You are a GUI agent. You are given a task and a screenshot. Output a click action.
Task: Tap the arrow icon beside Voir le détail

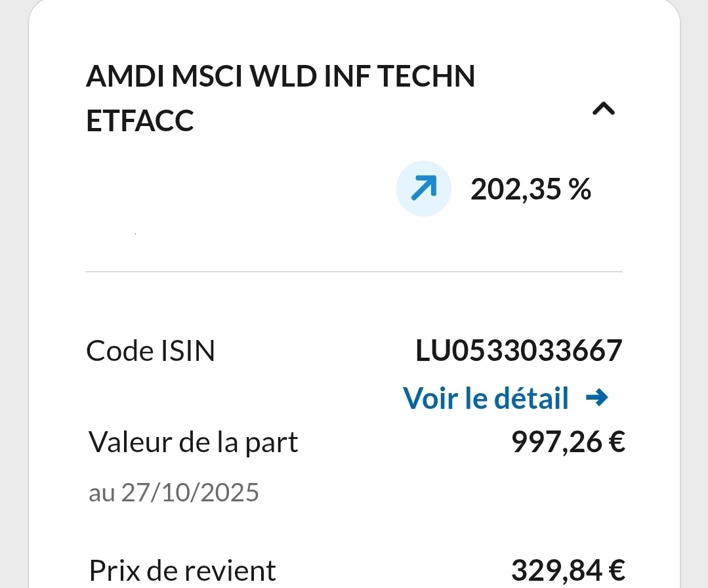tap(596, 397)
